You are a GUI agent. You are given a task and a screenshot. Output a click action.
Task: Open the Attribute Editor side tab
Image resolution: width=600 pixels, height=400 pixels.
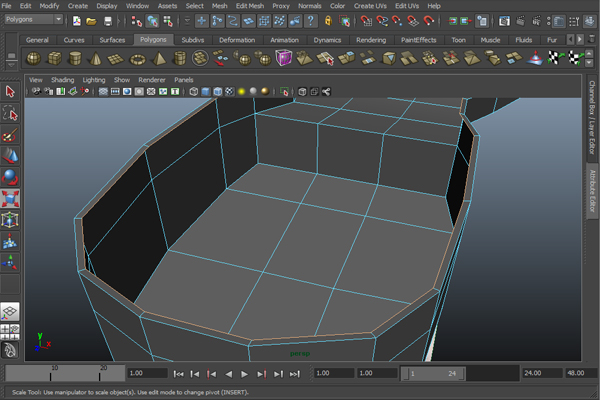(592, 191)
